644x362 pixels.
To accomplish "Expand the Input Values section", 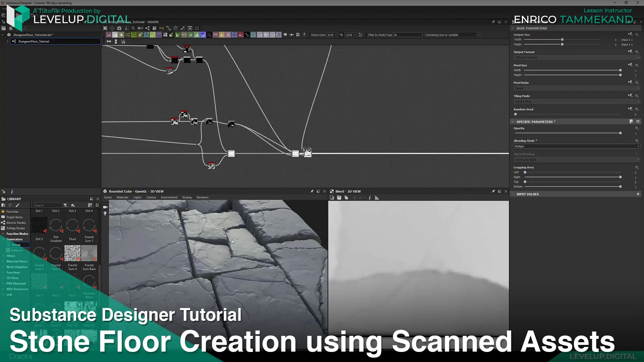I will 514,194.
